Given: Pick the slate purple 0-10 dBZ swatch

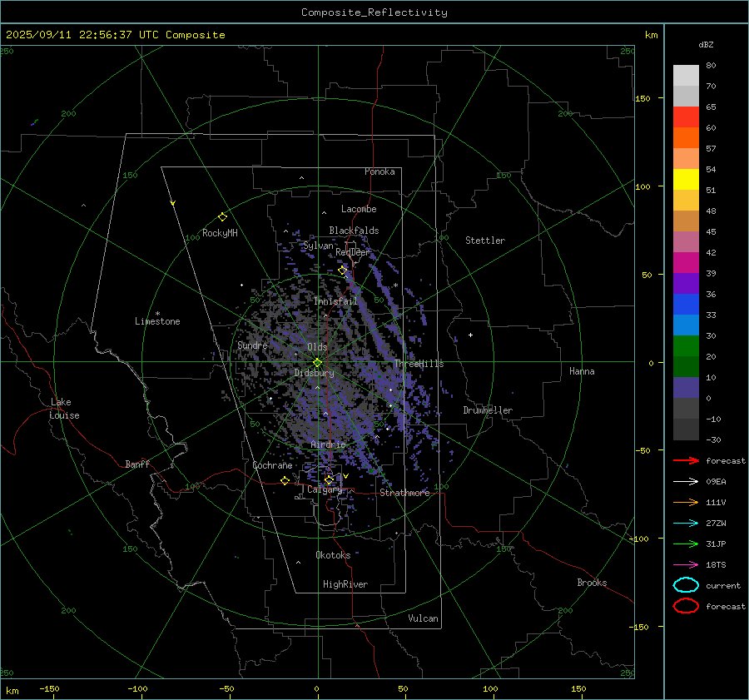Looking at the screenshot, I should pyautogui.click(x=686, y=388).
